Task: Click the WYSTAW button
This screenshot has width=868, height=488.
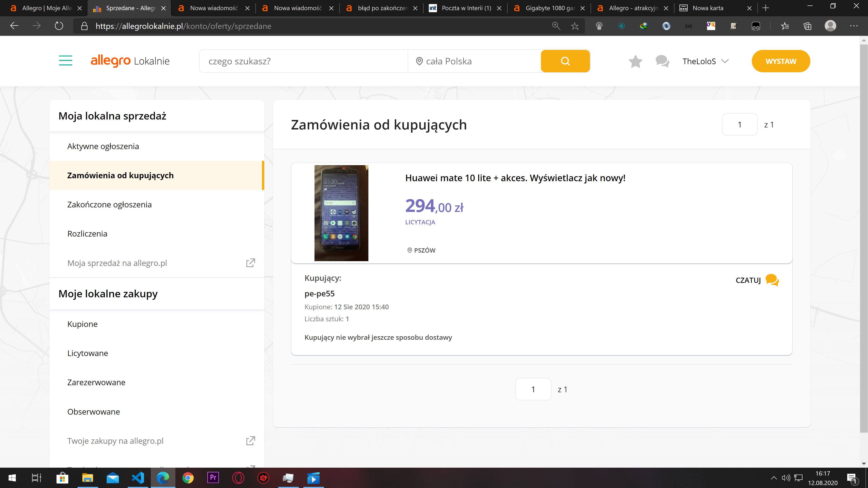Action: [x=781, y=61]
